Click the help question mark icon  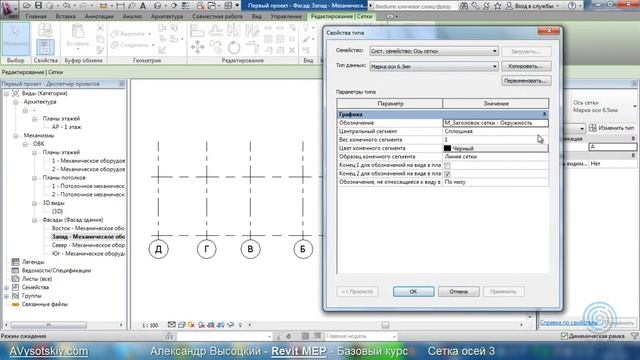tap(572, 6)
